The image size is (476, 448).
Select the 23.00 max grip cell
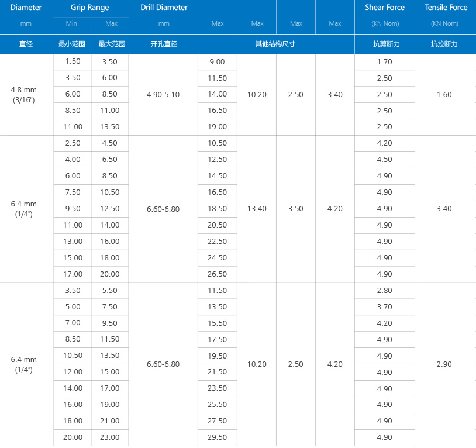coord(109,437)
